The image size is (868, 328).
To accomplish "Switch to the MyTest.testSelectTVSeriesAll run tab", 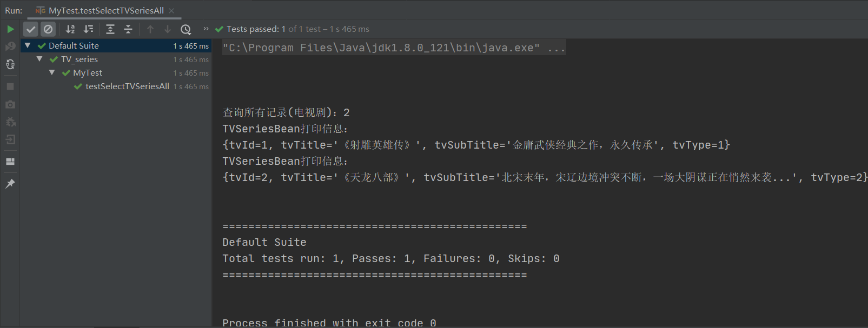I will (100, 10).
